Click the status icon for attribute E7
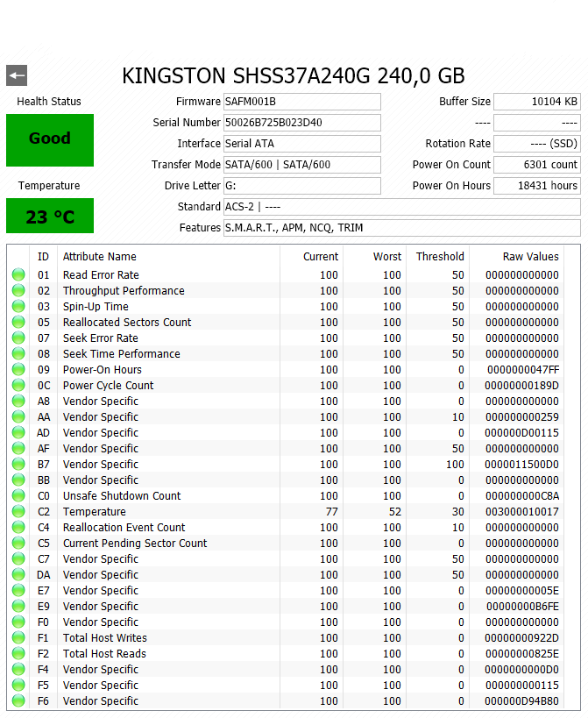Image resolution: width=588 pixels, height=718 pixels. pos(18,591)
